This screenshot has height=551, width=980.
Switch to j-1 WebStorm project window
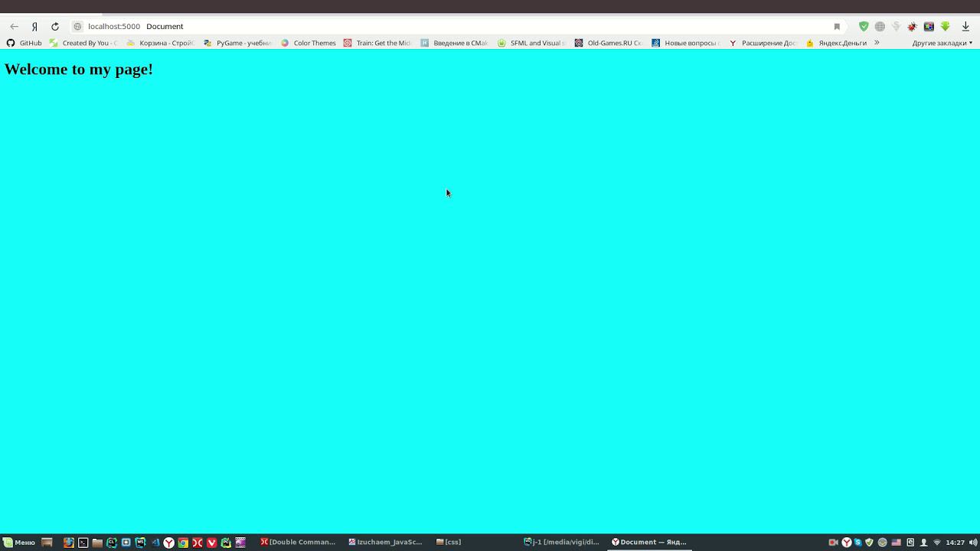[x=561, y=542]
